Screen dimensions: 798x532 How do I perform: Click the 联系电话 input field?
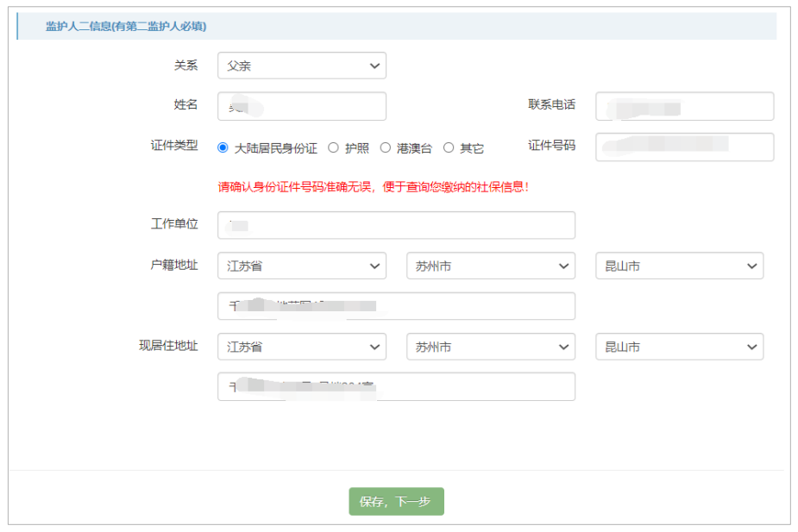(684, 106)
